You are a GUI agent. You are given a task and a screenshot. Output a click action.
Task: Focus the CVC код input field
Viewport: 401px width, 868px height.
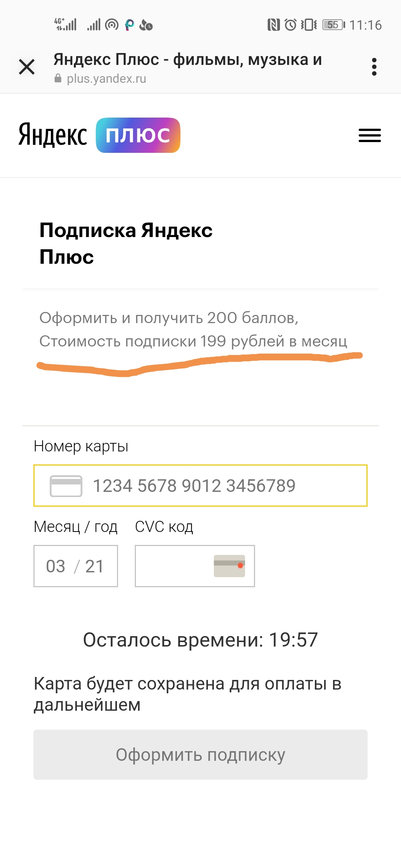pos(195,566)
